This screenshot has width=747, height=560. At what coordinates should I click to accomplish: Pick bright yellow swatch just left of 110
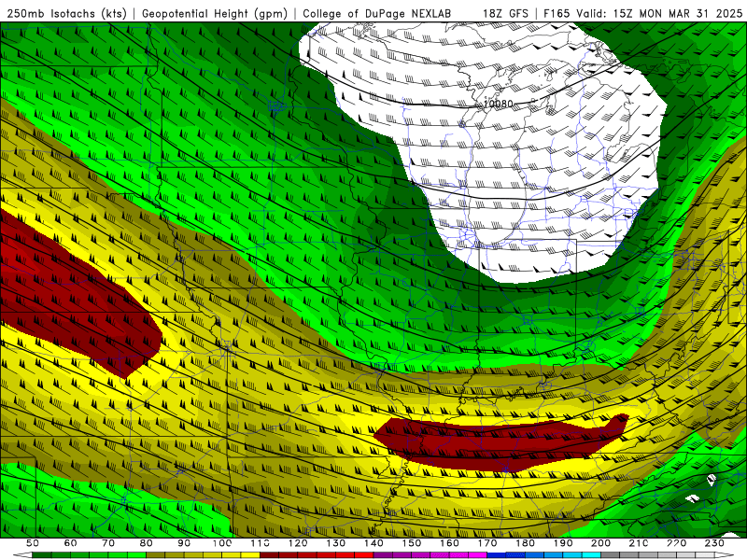(x=250, y=555)
